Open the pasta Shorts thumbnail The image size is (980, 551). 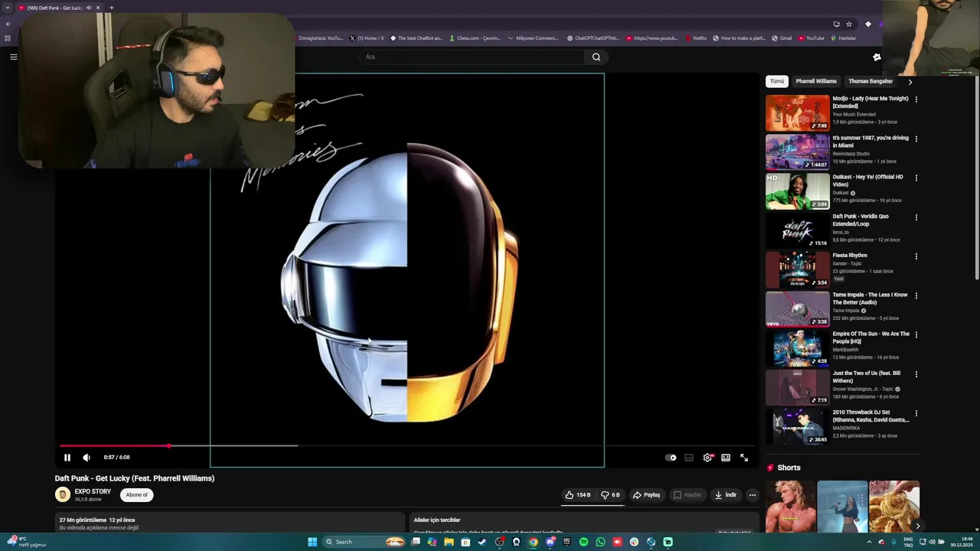point(894,507)
